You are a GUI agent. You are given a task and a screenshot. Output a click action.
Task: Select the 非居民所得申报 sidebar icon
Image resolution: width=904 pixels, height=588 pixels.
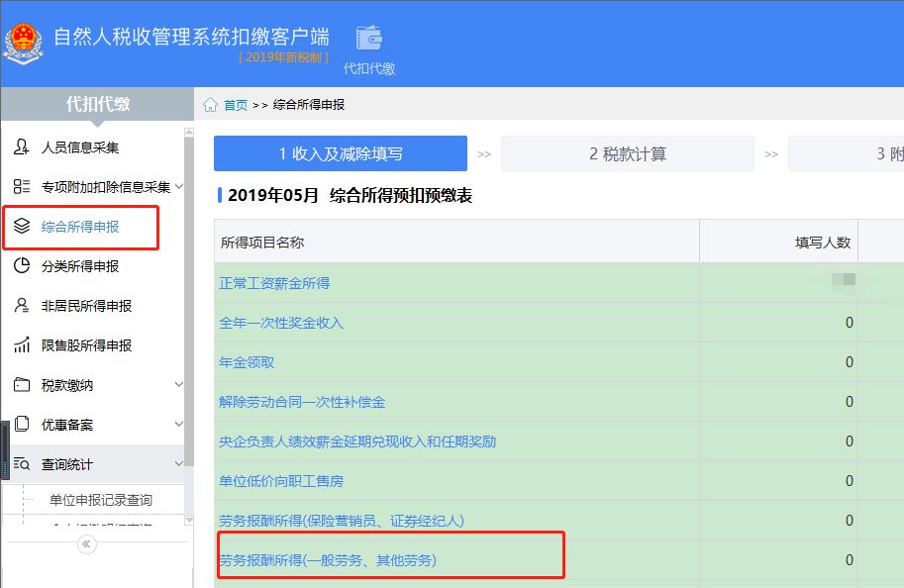[22, 305]
